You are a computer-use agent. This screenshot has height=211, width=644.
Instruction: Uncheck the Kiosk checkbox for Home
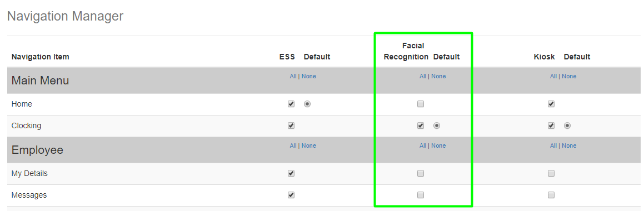(x=551, y=104)
